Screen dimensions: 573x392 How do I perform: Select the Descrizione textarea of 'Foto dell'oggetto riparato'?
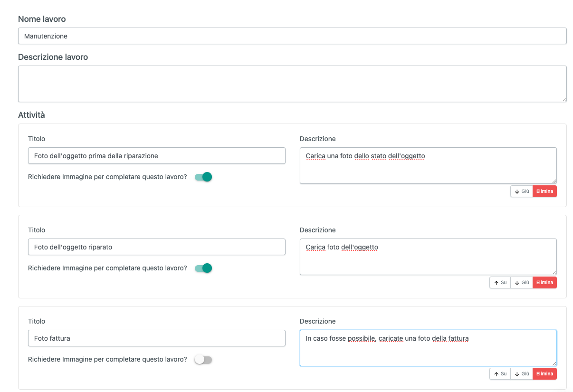(x=428, y=257)
